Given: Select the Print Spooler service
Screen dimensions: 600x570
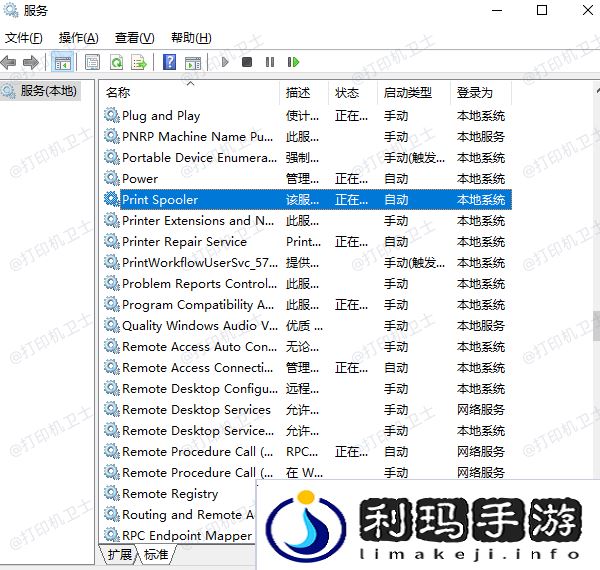Looking at the screenshot, I should tap(160, 200).
